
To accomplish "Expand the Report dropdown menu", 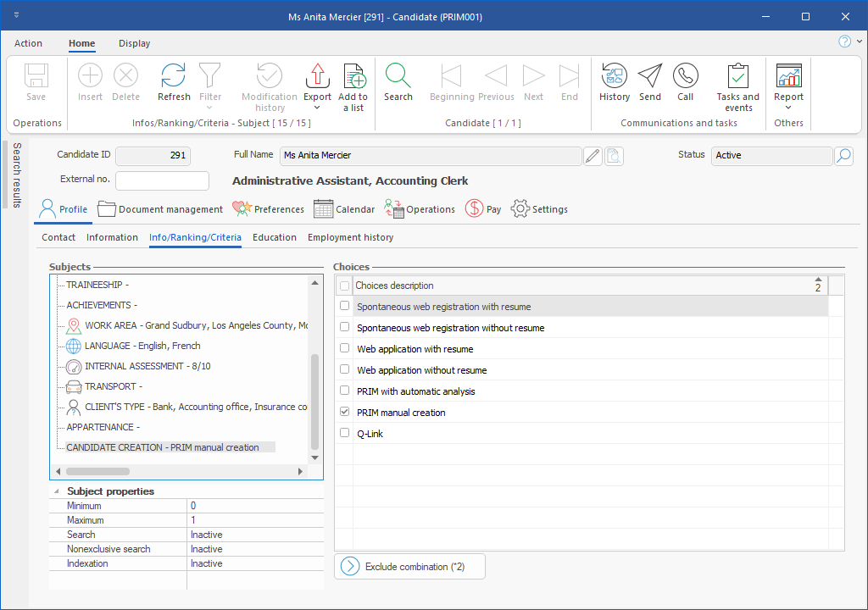I will pyautogui.click(x=788, y=108).
